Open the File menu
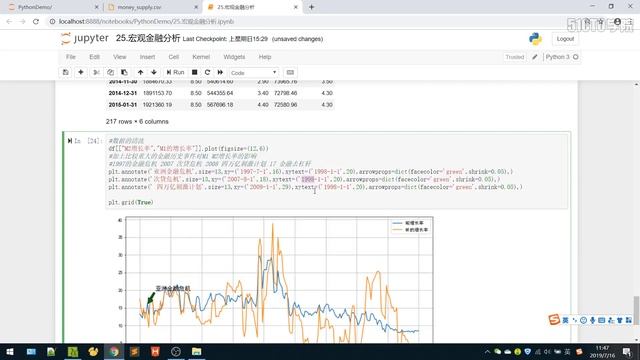 click(x=71, y=57)
